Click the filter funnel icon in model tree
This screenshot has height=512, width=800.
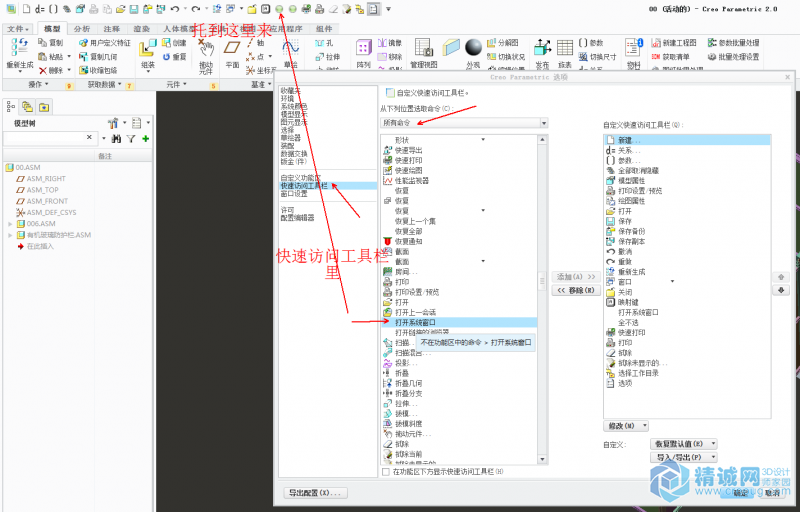click(x=131, y=138)
